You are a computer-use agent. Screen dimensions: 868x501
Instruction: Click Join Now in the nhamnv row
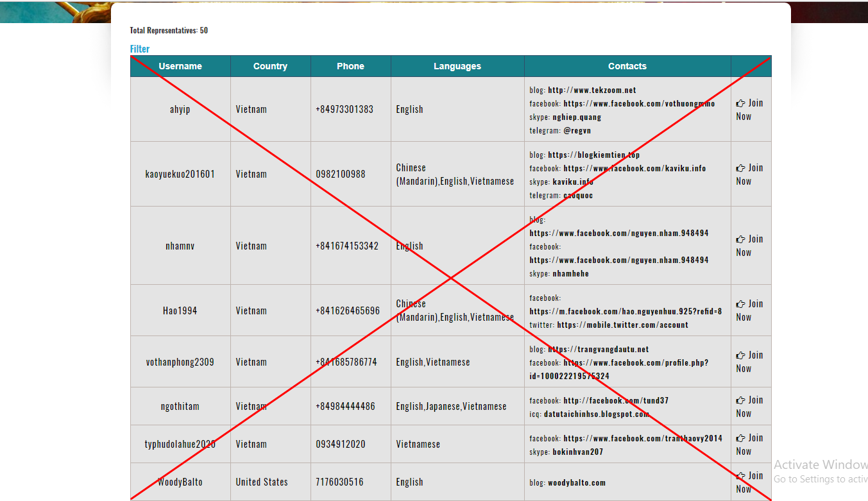749,246
